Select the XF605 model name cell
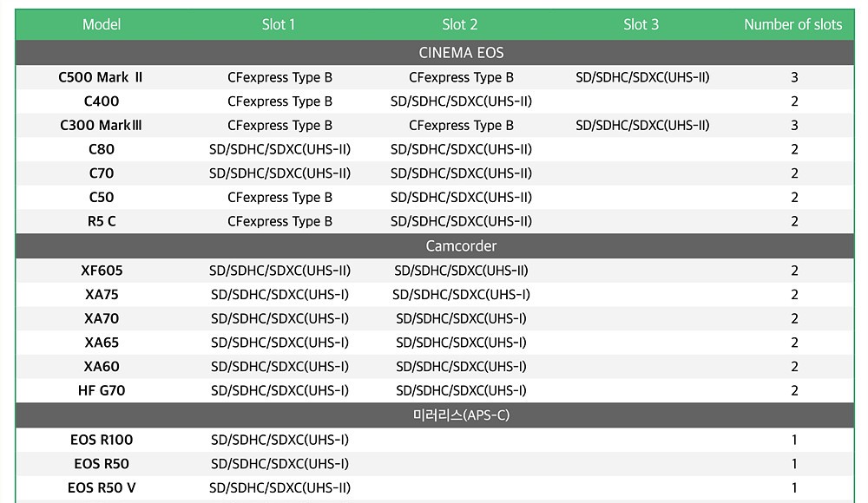868x503 pixels. pos(102,271)
